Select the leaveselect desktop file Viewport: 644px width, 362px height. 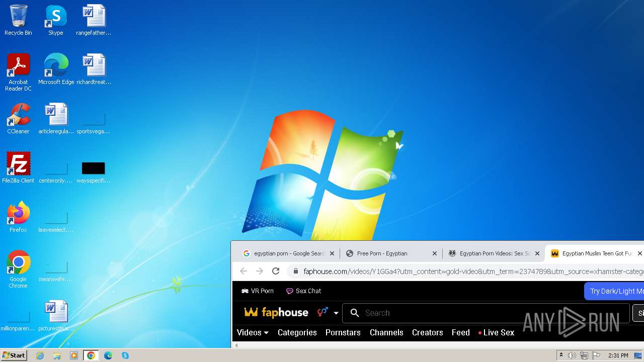point(56,221)
